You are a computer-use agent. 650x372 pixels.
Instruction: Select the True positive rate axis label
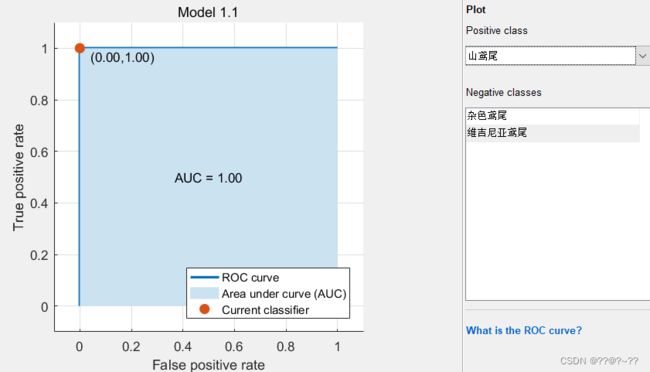point(18,177)
